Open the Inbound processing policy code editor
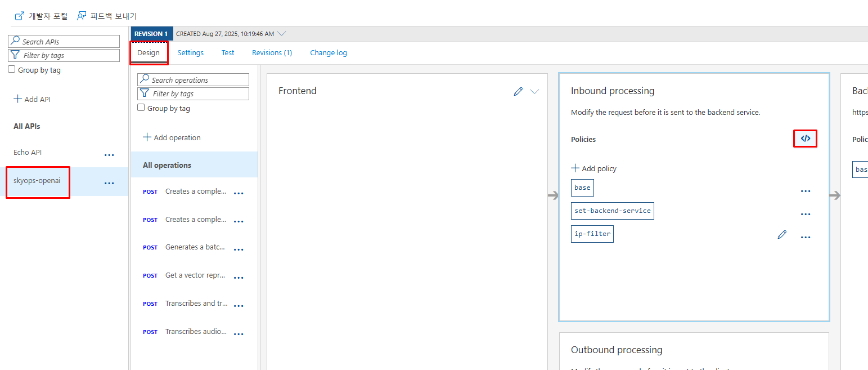 (x=805, y=139)
